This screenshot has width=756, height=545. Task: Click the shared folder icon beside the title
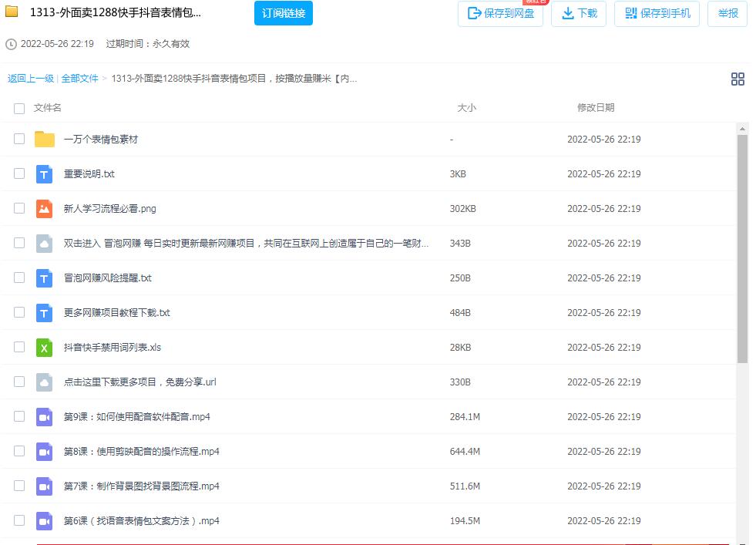12,11
